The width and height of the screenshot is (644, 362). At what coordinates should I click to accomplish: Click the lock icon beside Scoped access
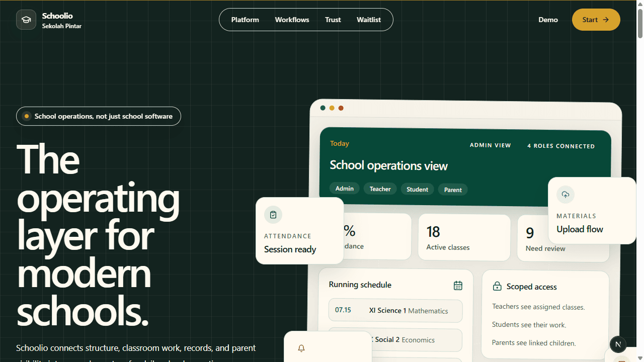(x=497, y=287)
